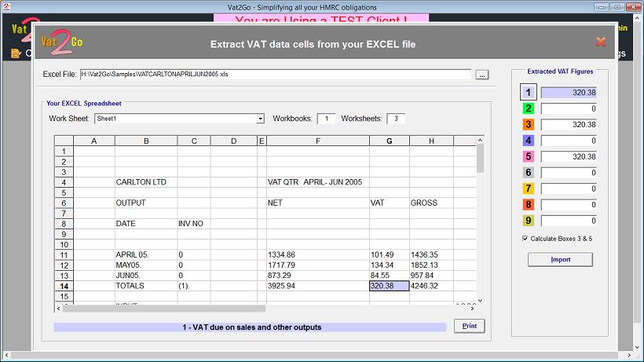The image size is (644, 362).
Task: Select VAT box 1 number button
Action: click(529, 93)
